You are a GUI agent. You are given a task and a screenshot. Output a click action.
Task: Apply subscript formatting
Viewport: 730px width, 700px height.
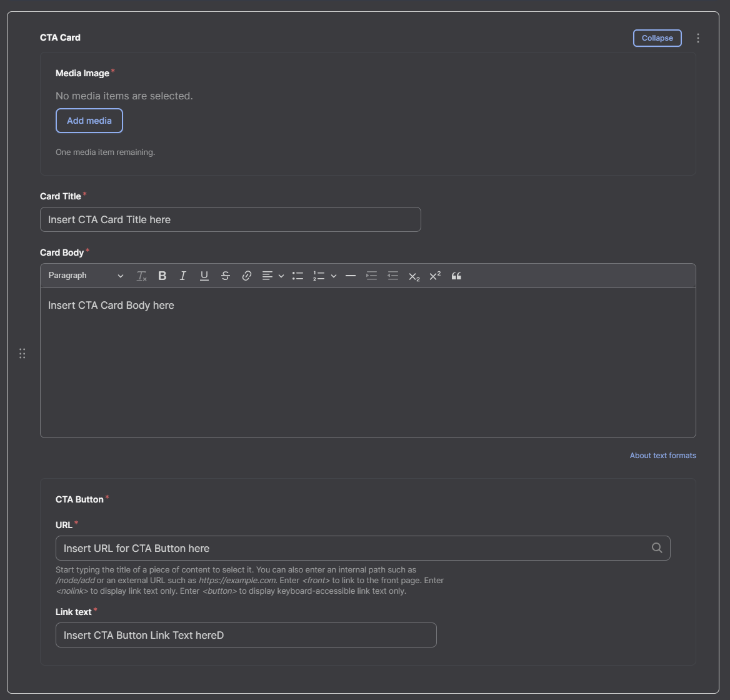coord(414,276)
